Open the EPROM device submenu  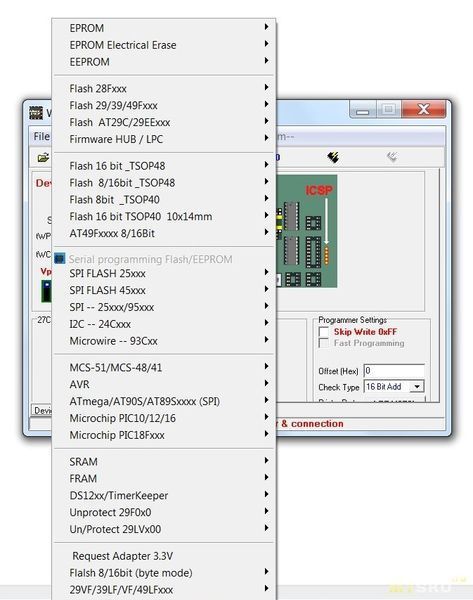coord(164,28)
